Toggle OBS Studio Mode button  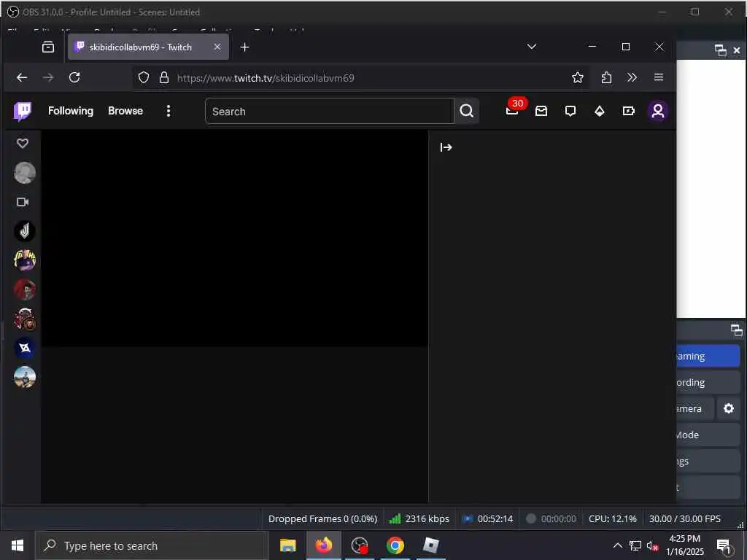(708, 435)
